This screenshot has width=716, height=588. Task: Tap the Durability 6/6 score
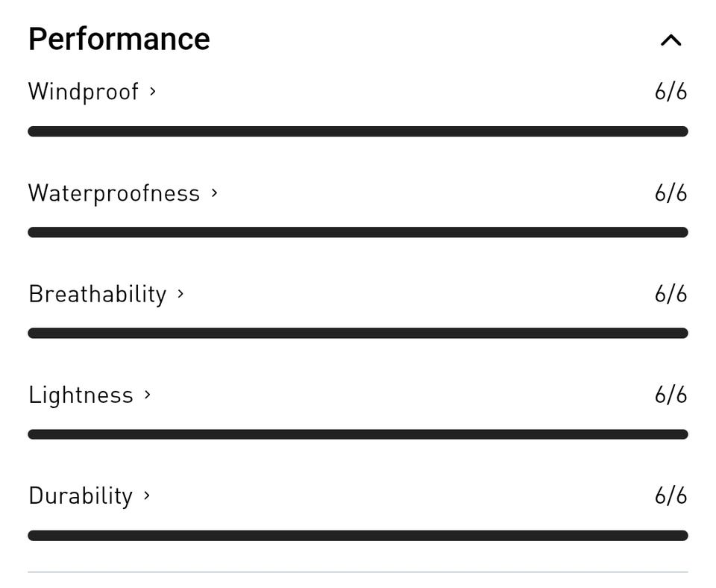coord(671,495)
